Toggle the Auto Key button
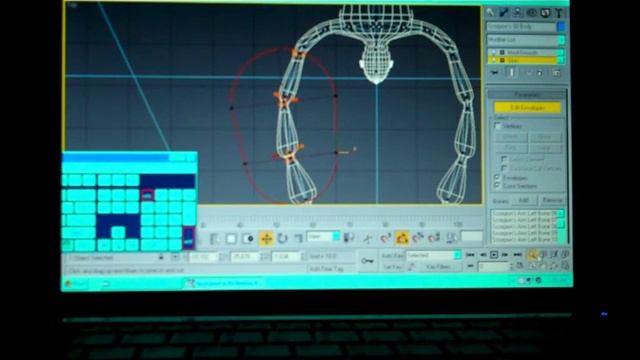Screen dimensions: 640x360 [x=393, y=256]
